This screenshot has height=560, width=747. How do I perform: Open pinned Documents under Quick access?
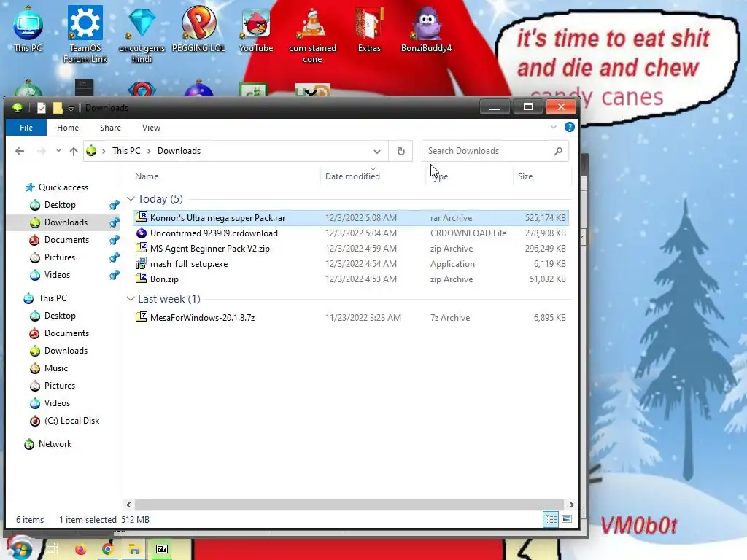pos(66,240)
